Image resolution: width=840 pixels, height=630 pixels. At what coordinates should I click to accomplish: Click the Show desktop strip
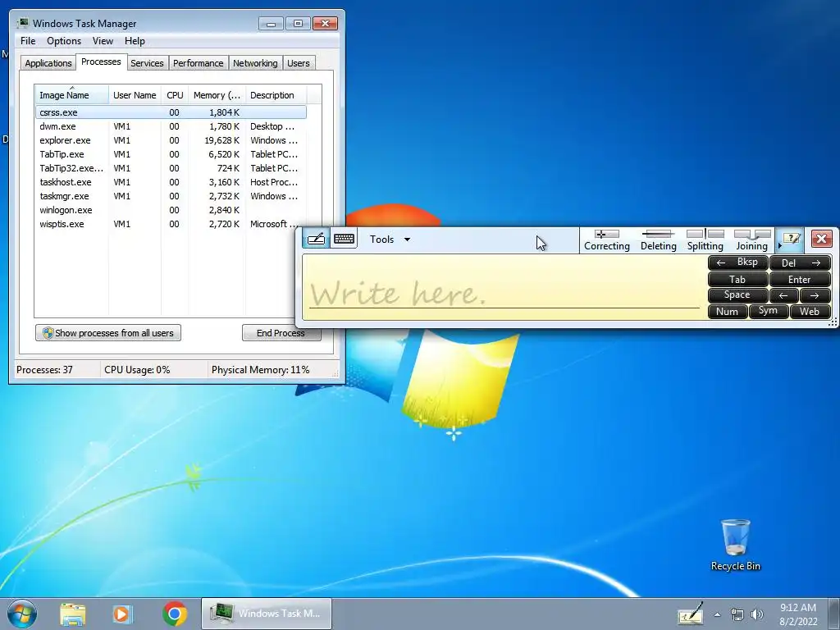(x=833, y=614)
